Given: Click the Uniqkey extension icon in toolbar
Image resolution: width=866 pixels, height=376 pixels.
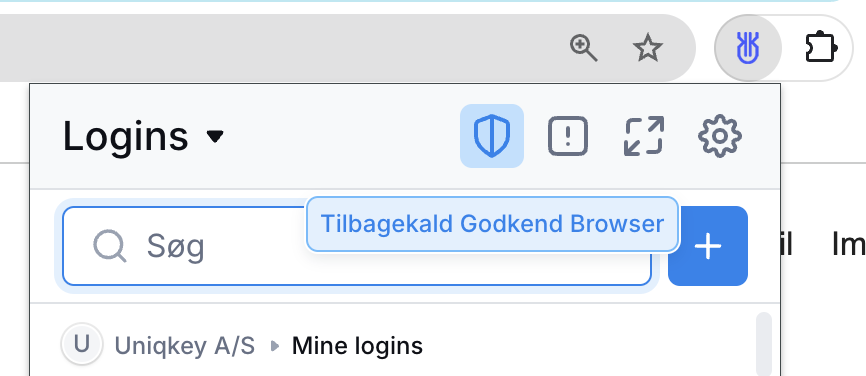Looking at the screenshot, I should click(748, 48).
